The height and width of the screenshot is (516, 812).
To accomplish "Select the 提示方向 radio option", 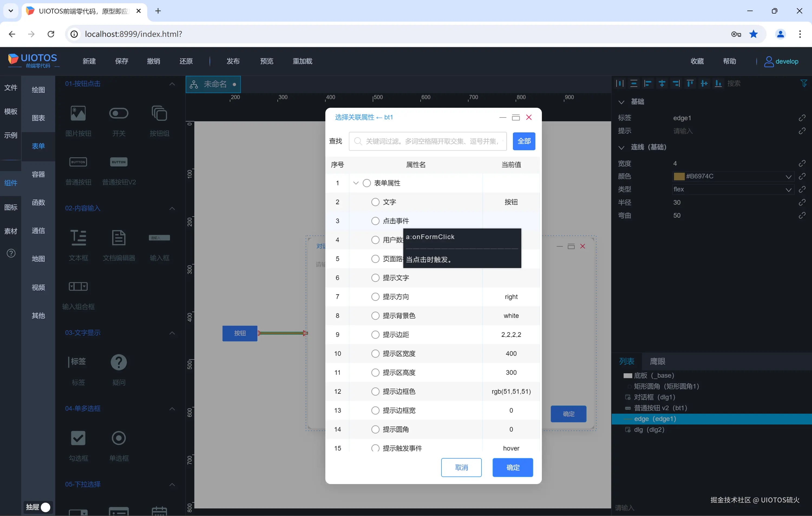I will point(375,297).
